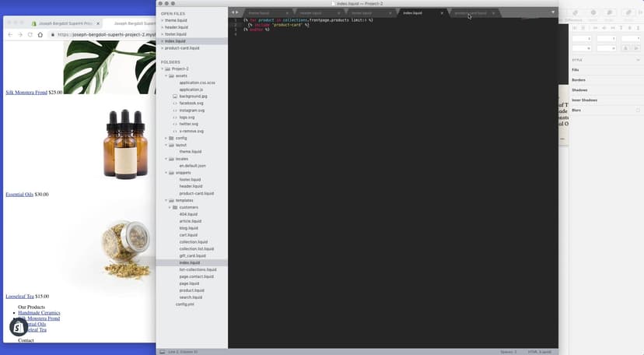Click the Spaces indentation setting in status bar
The height and width of the screenshot is (355, 644).
tap(509, 352)
